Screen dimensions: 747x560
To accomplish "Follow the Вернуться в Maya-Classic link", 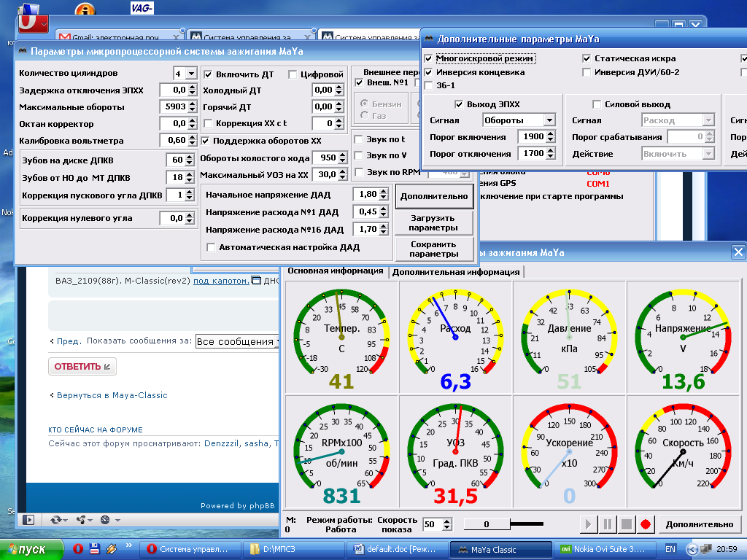I will [112, 395].
